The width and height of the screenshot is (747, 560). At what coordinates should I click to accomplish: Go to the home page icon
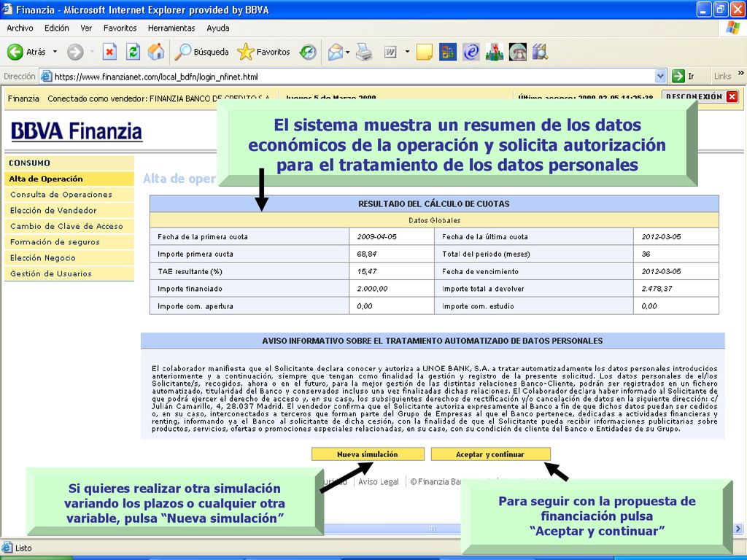(x=156, y=52)
